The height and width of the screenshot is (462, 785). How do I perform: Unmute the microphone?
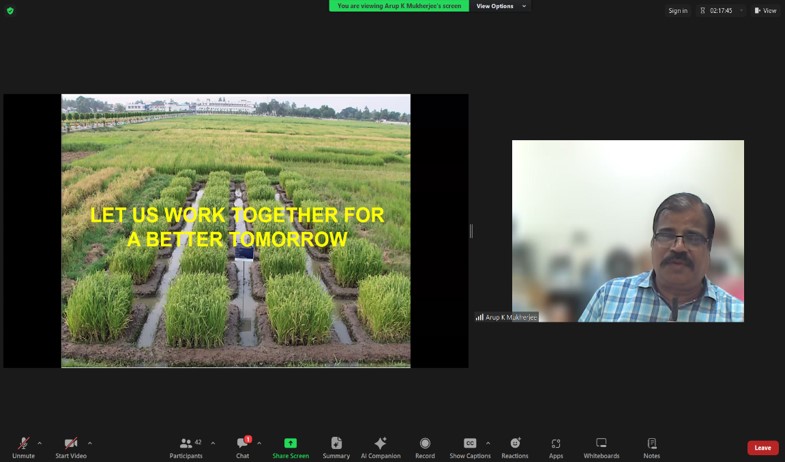pos(23,444)
